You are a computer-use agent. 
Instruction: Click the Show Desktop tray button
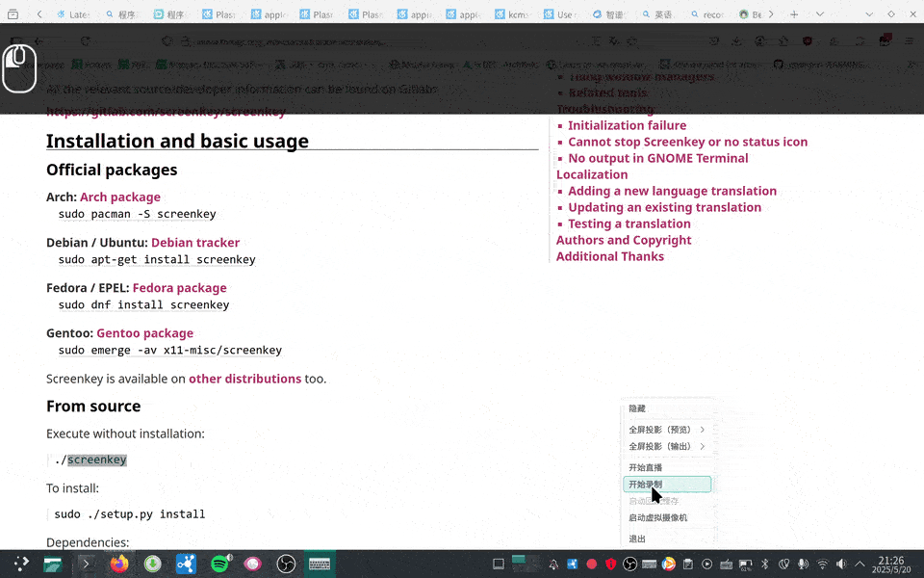499,564
